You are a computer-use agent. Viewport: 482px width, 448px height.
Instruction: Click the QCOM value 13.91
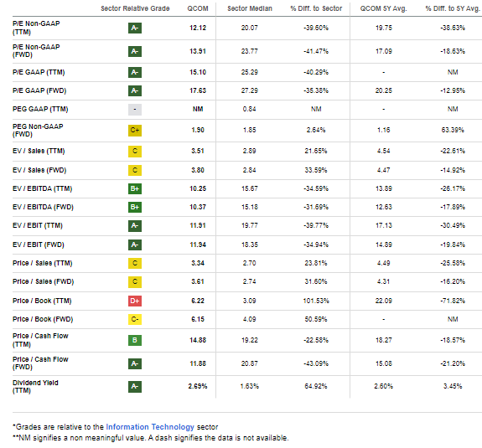click(x=198, y=51)
